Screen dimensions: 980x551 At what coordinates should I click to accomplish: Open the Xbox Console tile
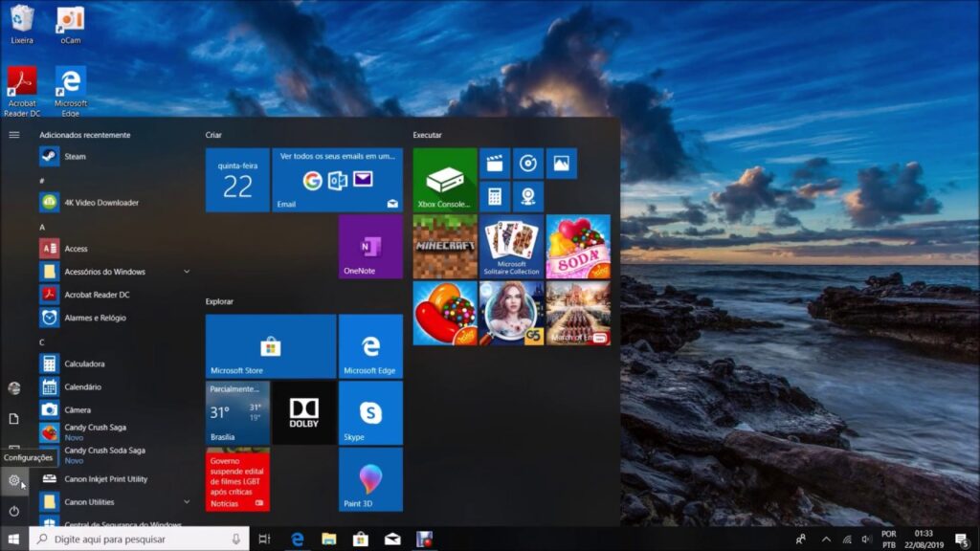(x=445, y=180)
